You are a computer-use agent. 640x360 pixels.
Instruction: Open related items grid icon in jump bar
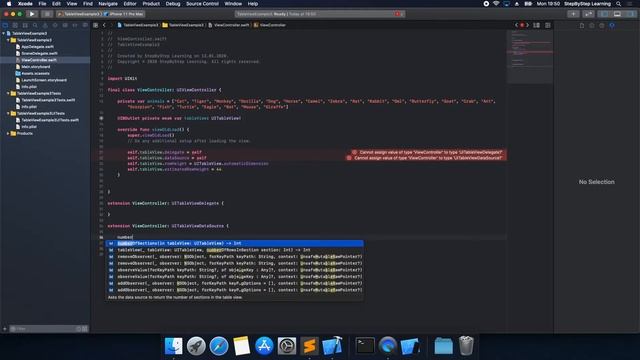[96, 25]
